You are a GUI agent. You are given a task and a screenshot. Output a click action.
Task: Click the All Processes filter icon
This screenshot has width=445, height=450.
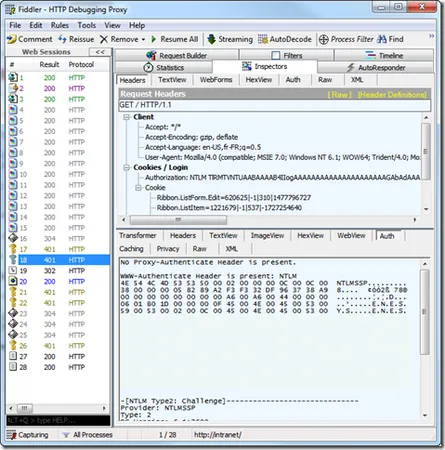coord(66,435)
